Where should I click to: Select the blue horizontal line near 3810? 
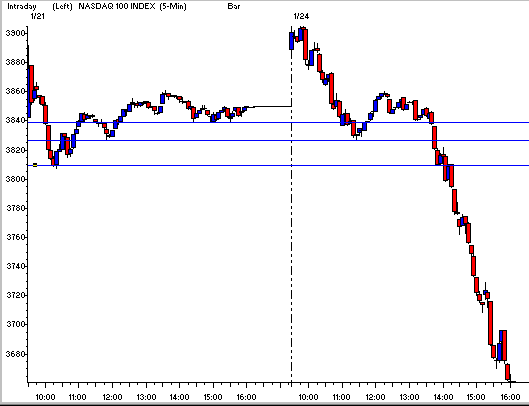click(278, 165)
